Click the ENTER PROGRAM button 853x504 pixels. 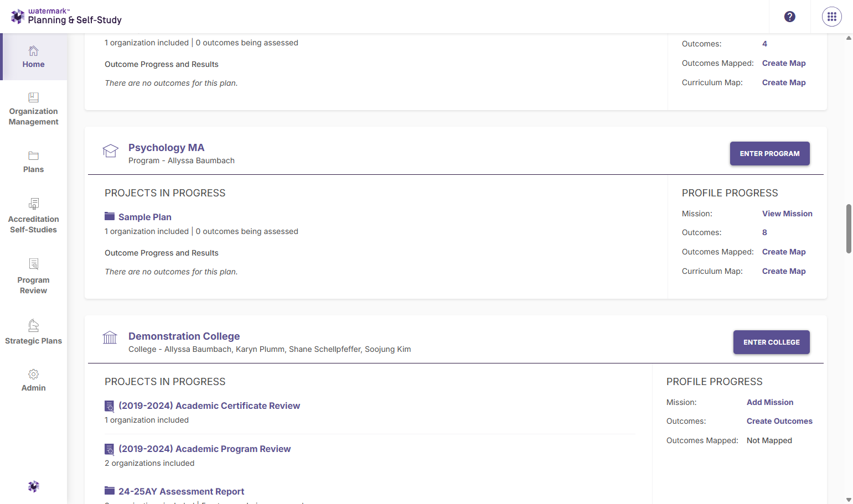click(x=770, y=154)
